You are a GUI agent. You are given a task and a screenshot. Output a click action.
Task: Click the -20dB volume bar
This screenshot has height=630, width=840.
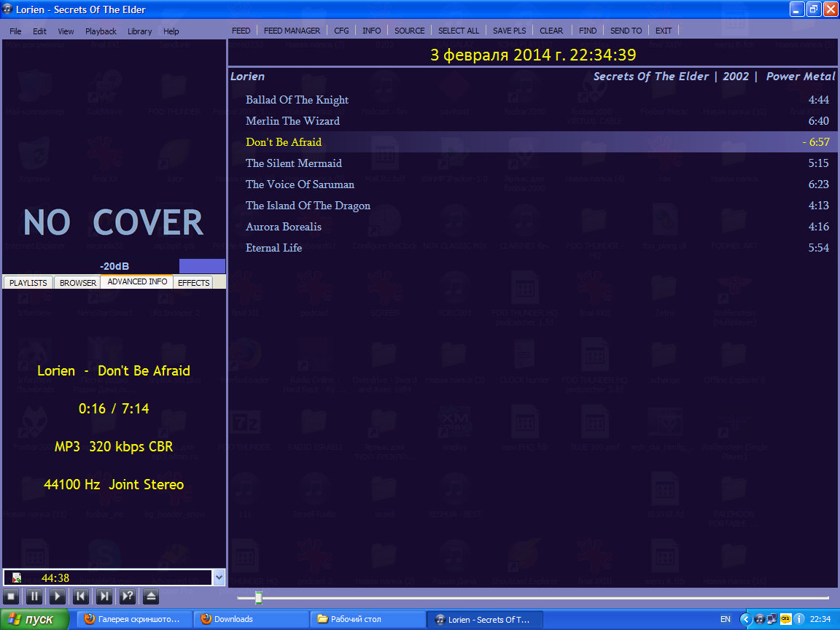114,266
